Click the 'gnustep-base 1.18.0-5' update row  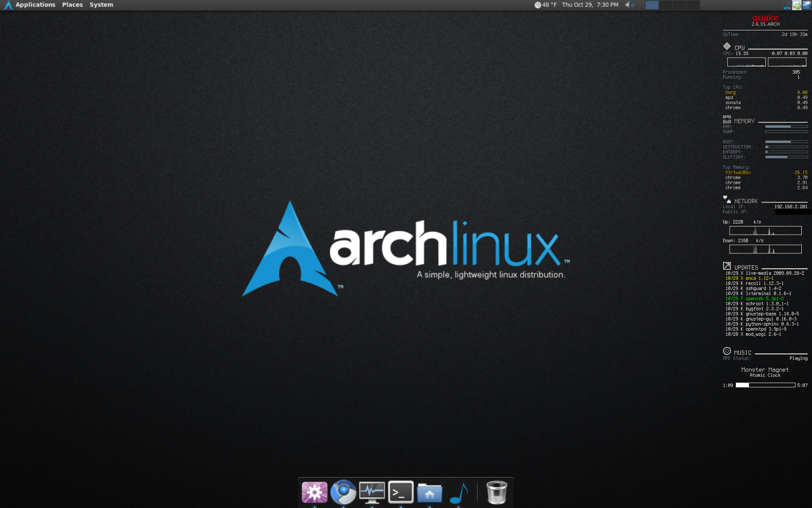[762, 314]
